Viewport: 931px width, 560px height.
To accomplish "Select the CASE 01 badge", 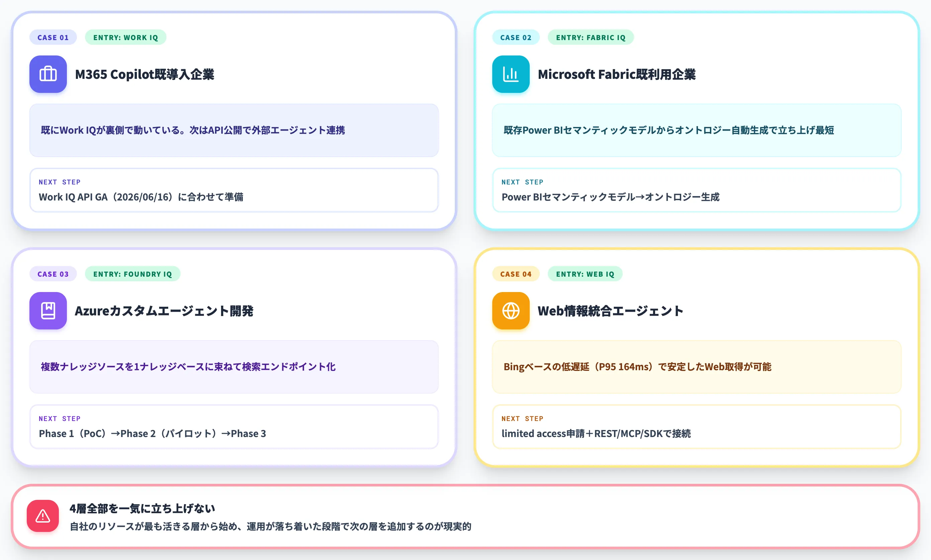I will [x=53, y=37].
